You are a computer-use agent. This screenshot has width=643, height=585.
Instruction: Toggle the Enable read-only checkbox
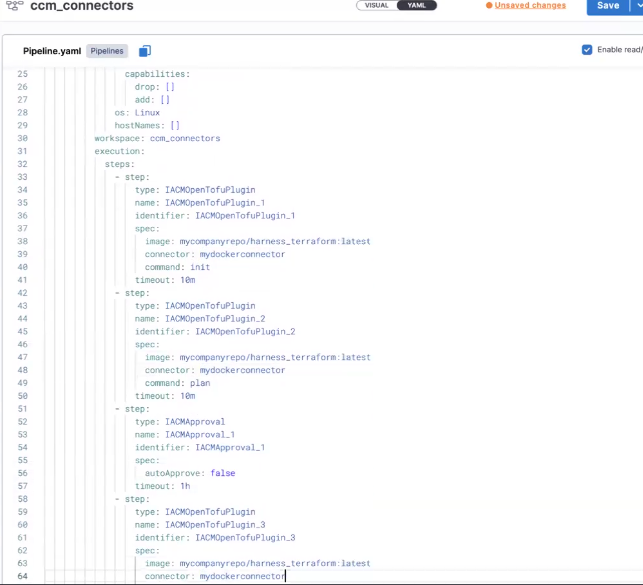587,50
